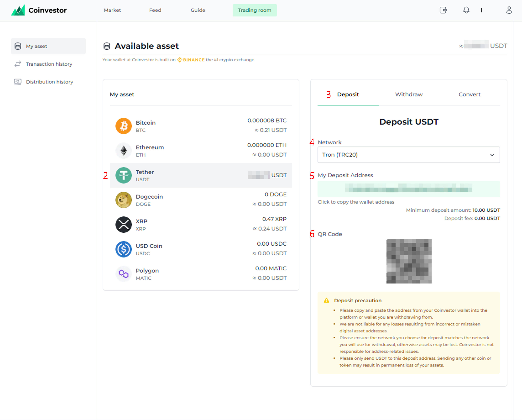Select the Bitcoin asset name
Image resolution: width=522 pixels, height=420 pixels.
(x=146, y=123)
